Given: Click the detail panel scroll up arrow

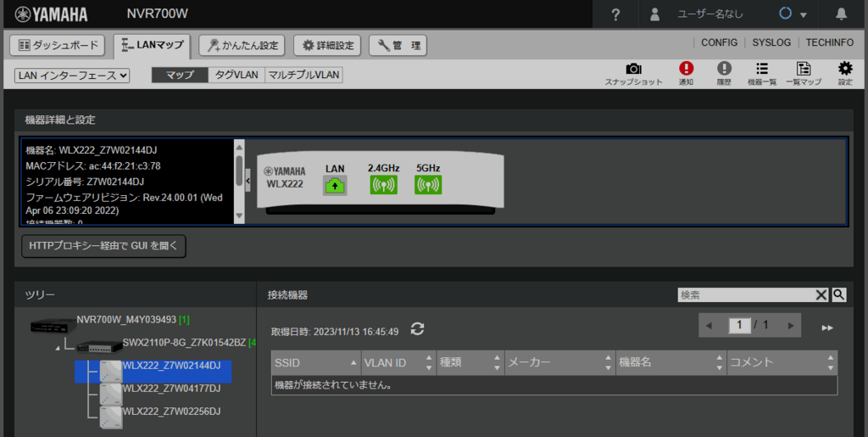Looking at the screenshot, I should [x=239, y=148].
